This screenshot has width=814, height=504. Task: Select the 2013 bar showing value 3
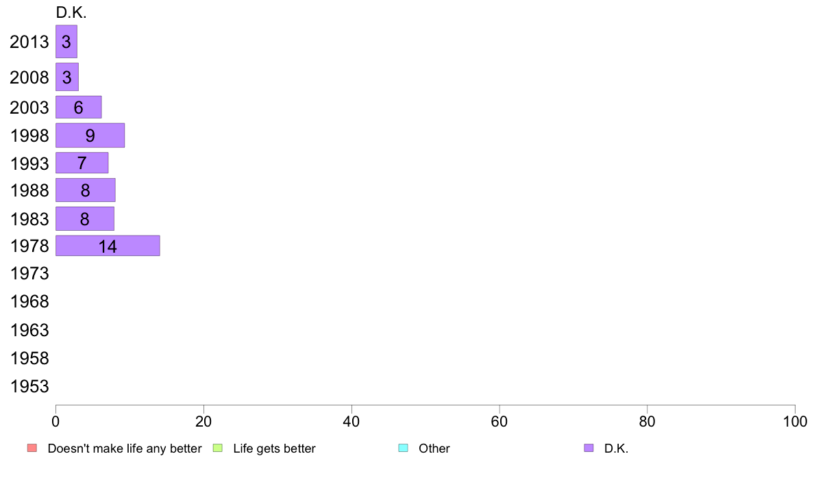pyautogui.click(x=66, y=42)
